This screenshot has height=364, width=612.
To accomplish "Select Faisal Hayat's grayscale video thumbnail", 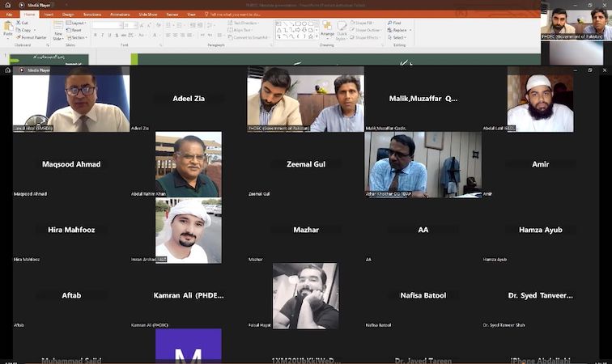I will 305,295.
